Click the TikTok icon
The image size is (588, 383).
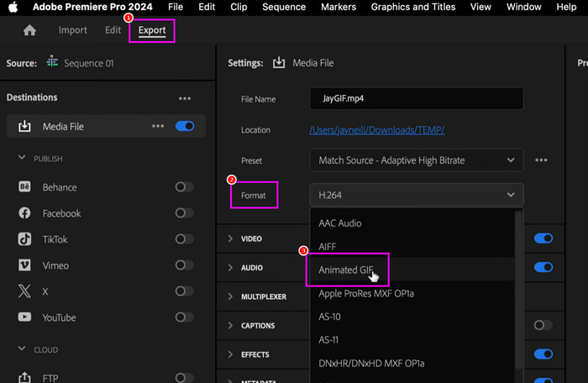(x=24, y=239)
